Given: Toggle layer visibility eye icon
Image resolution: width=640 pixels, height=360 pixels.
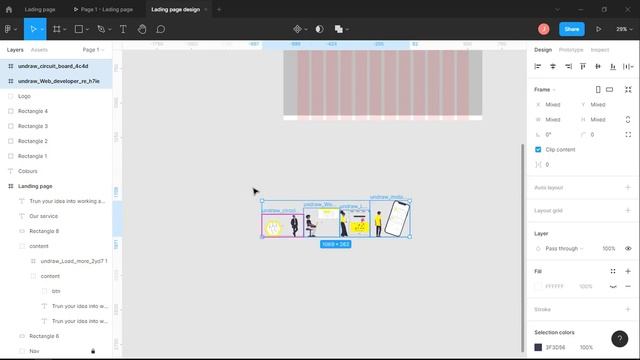Looking at the screenshot, I should [x=628, y=249].
